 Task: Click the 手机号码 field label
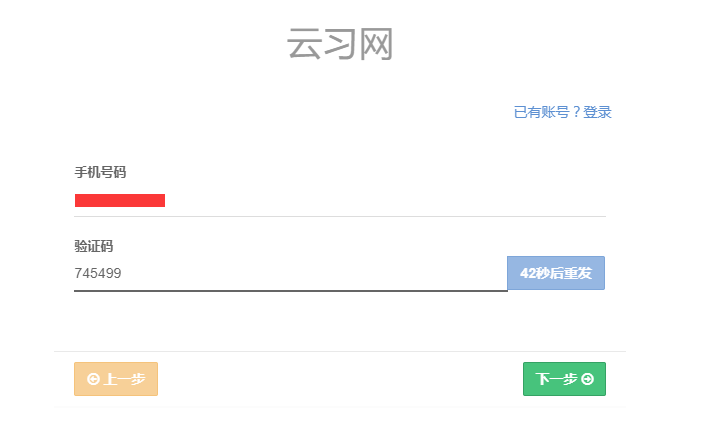coord(100,172)
